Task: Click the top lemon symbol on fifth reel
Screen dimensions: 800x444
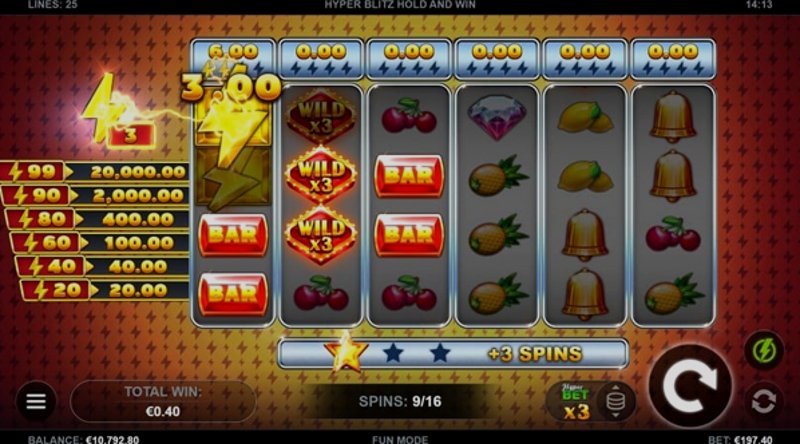Action: (585, 117)
